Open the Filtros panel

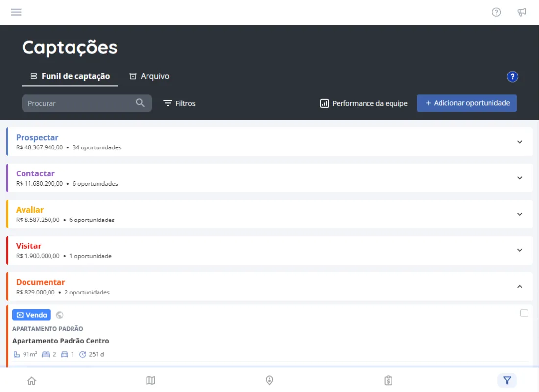[179, 103]
